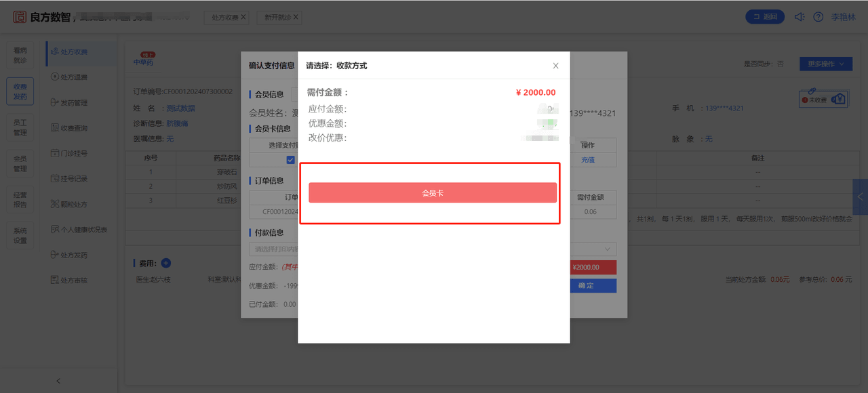Switch to the 新开就诊 tab label
The height and width of the screenshot is (393, 868).
click(x=277, y=17)
